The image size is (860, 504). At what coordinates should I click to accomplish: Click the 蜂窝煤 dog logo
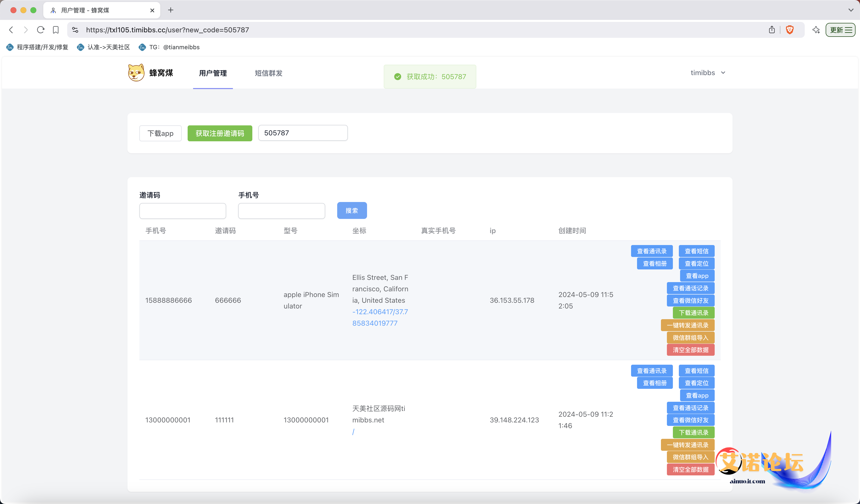(136, 73)
